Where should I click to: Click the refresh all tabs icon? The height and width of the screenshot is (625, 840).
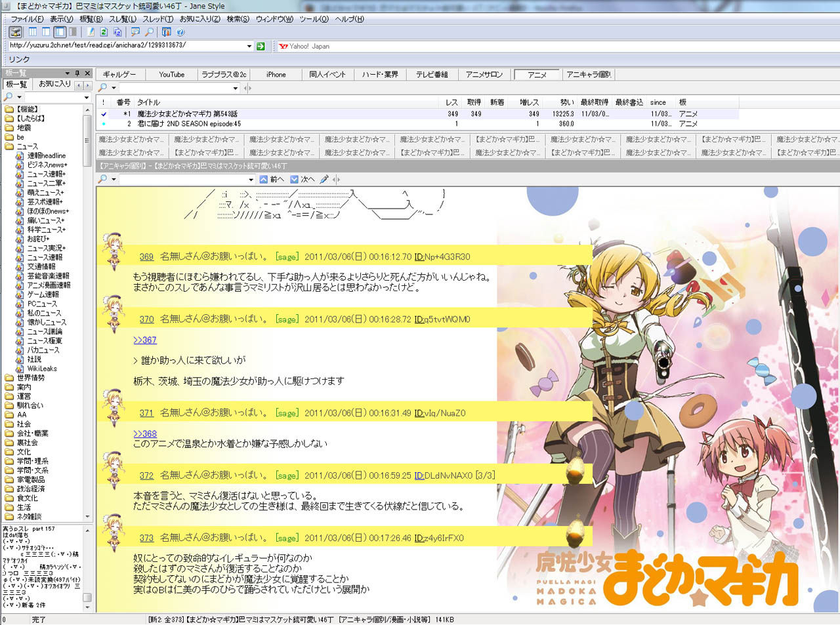point(117,31)
